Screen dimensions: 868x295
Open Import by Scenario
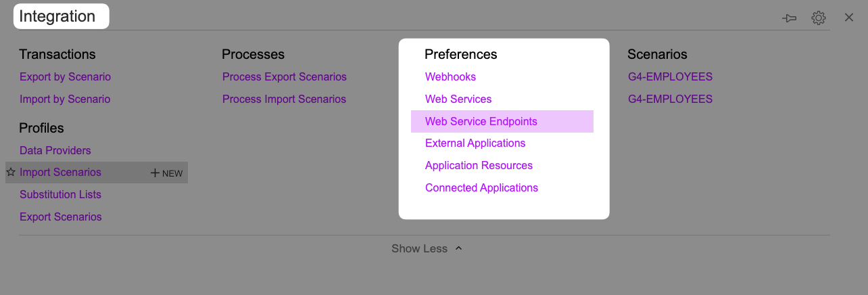tap(65, 99)
